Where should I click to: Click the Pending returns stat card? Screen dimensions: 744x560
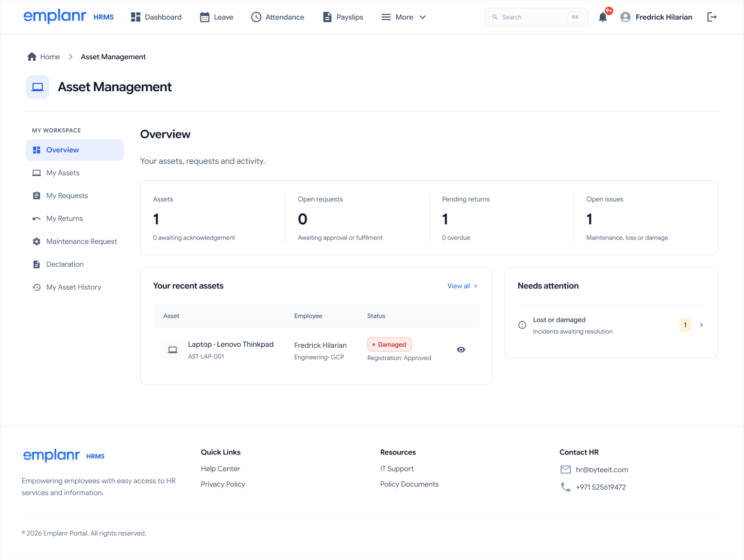[x=501, y=218]
